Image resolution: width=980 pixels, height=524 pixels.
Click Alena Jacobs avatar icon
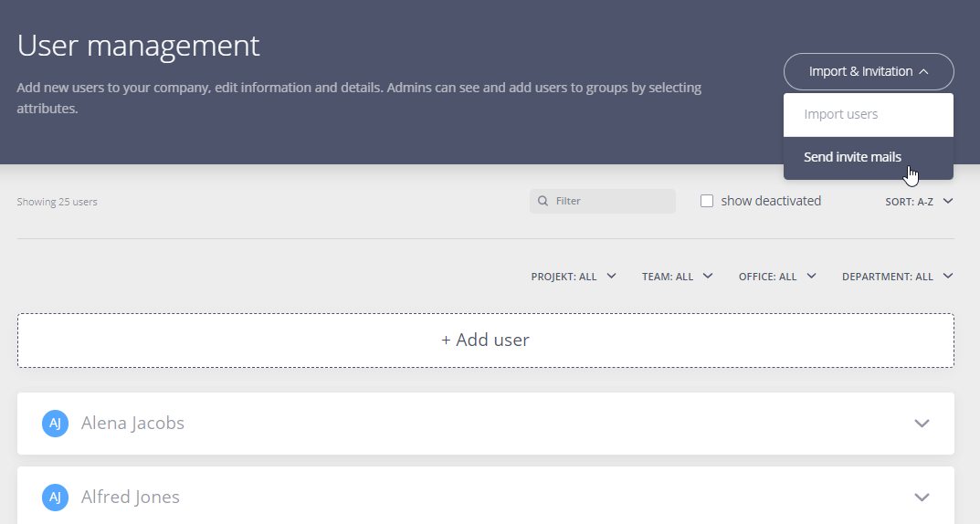pyautogui.click(x=55, y=424)
